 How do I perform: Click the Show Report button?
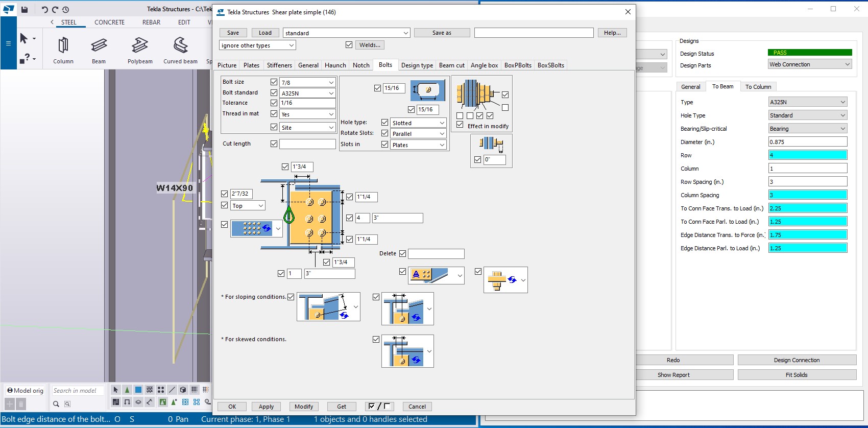(673, 375)
